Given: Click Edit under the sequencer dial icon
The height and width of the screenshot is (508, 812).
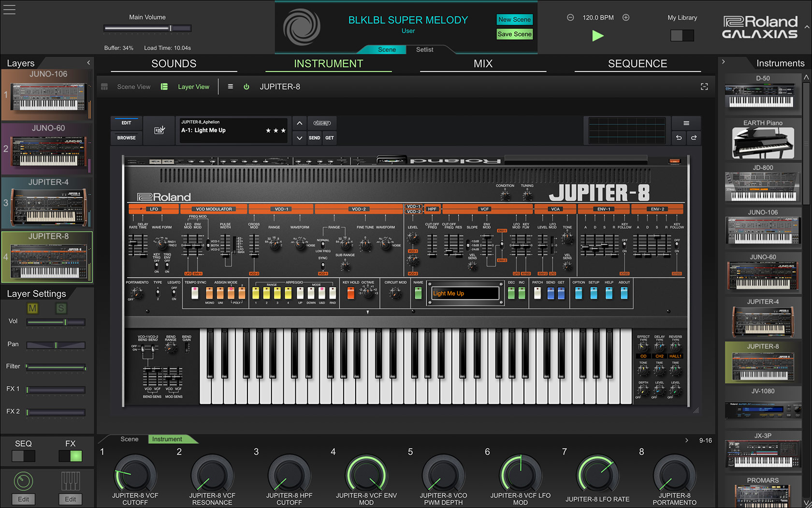Looking at the screenshot, I should tap(23, 499).
